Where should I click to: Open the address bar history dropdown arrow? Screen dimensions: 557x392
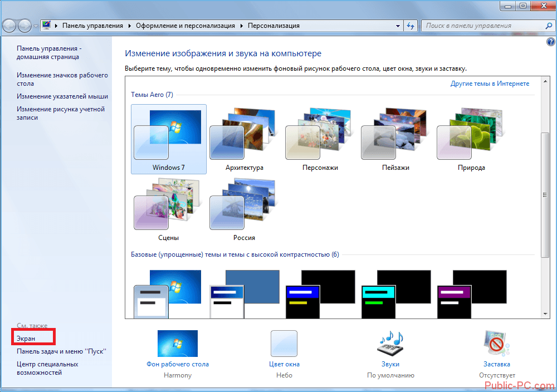click(398, 26)
